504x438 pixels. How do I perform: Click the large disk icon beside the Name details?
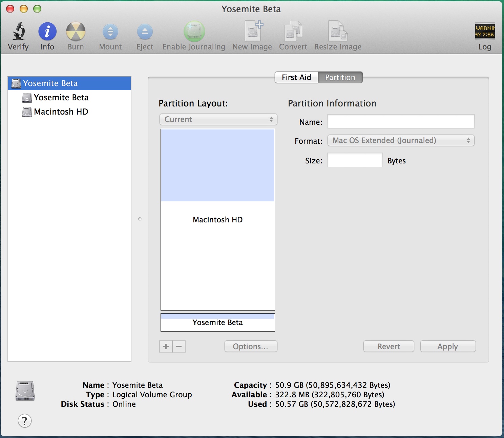coord(25,391)
